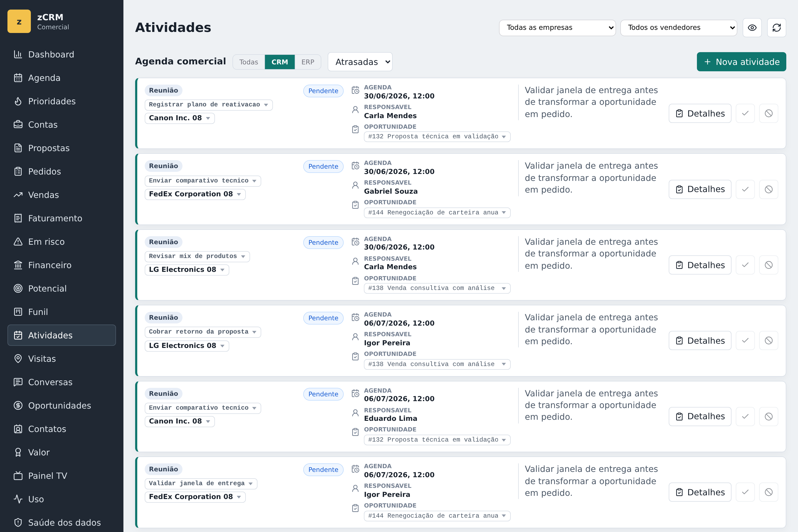Viewport: 798px width, 532px height.
Task: Click the Contatos person icon
Action: pyautogui.click(x=18, y=429)
